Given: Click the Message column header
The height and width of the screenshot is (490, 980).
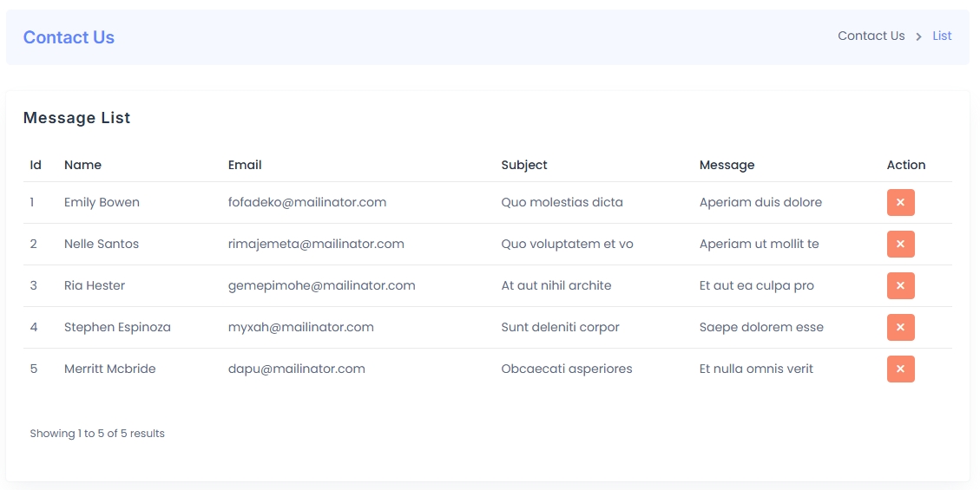Looking at the screenshot, I should click(x=727, y=165).
